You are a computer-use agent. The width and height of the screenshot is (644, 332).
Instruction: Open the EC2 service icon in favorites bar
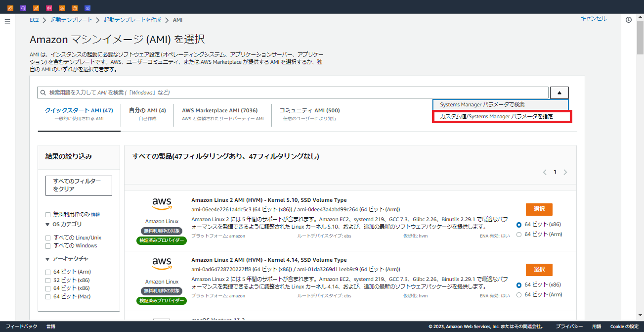click(10, 7)
